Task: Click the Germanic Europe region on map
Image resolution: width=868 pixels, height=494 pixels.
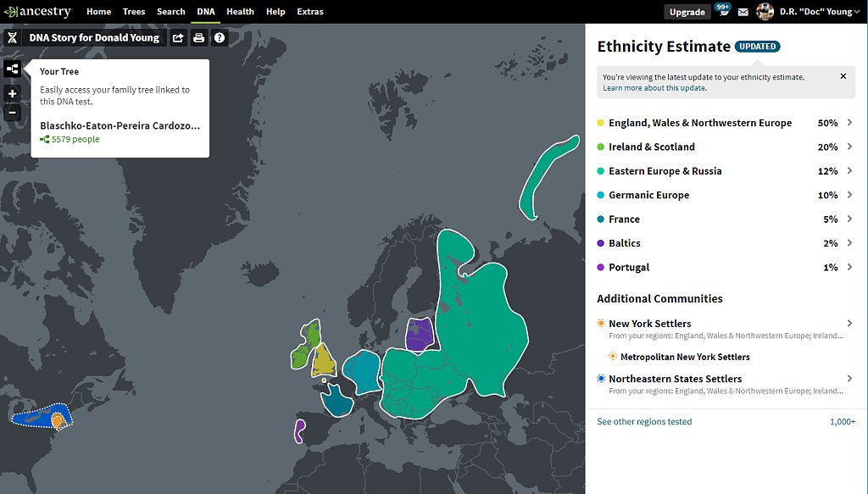Action: tap(362, 372)
